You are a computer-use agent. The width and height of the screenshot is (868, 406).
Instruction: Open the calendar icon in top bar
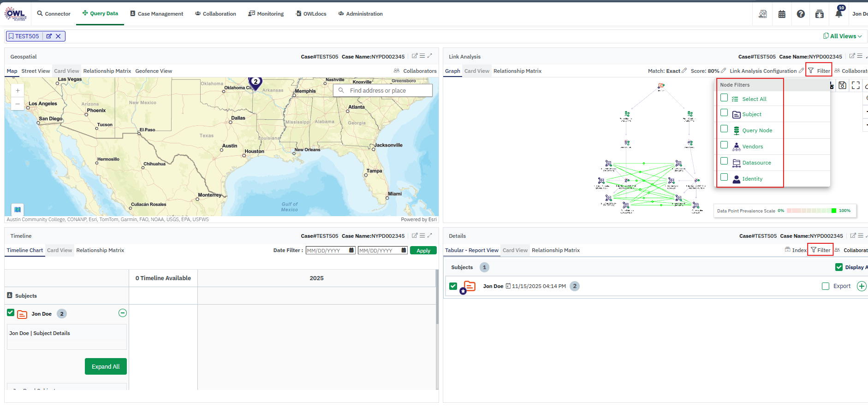[x=782, y=14]
